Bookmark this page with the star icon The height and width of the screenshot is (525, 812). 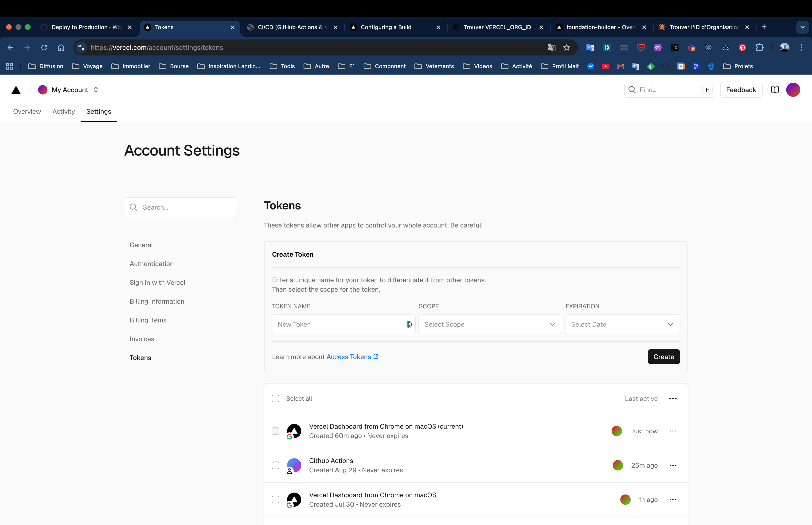pos(567,48)
